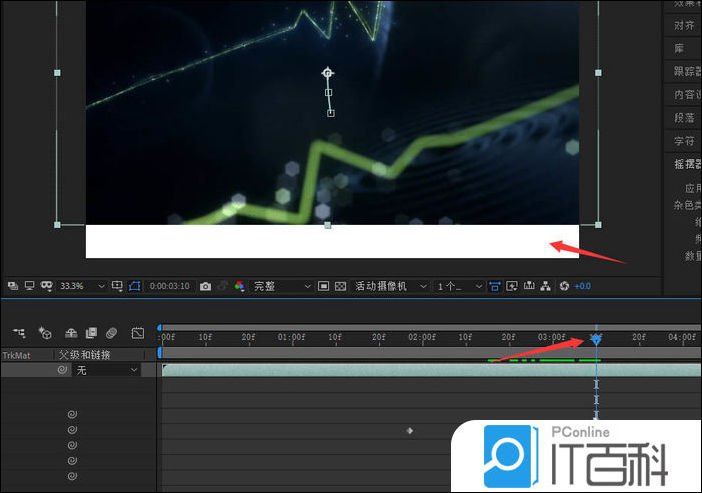702x493 pixels.
Task: Select the teal layer duration bar
Action: 432,370
